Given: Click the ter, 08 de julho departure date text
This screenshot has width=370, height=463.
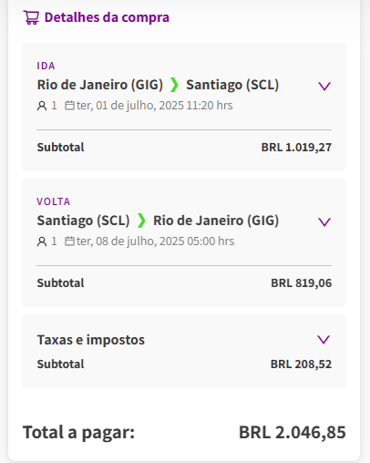Looking at the screenshot, I should 155,241.
